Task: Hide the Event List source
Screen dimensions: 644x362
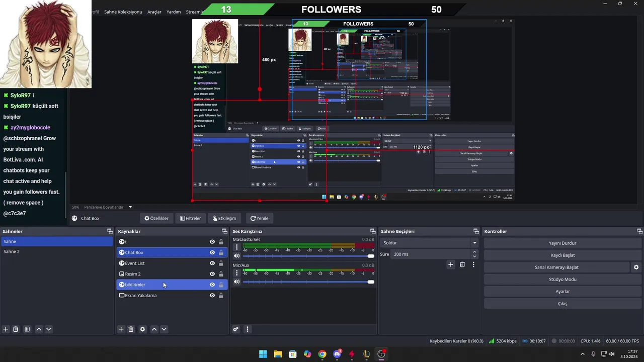Action: [212, 263]
